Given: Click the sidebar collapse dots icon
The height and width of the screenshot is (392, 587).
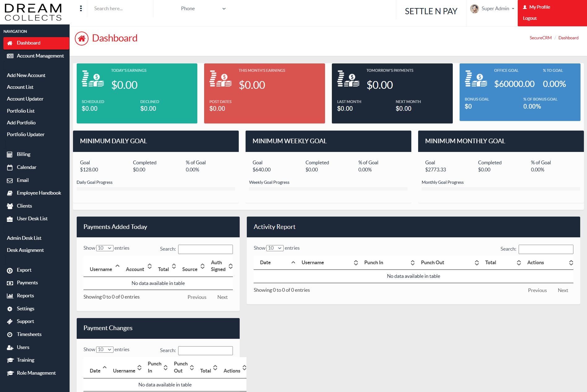Looking at the screenshot, I should pyautogui.click(x=81, y=8).
